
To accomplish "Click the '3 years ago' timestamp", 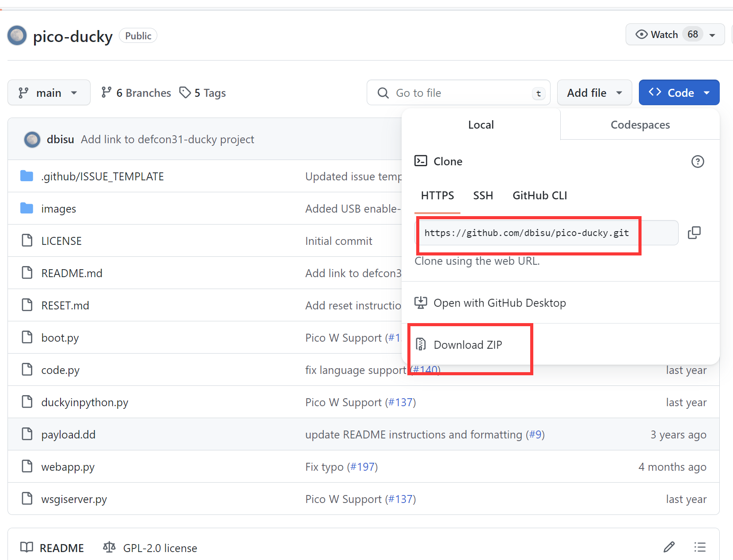I will pyautogui.click(x=679, y=434).
